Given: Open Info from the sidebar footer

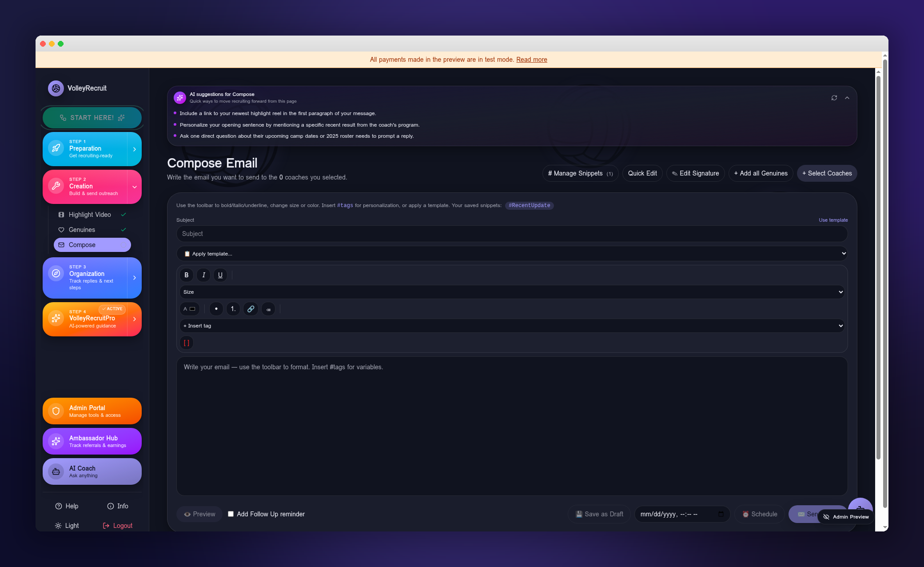Looking at the screenshot, I should (118, 506).
